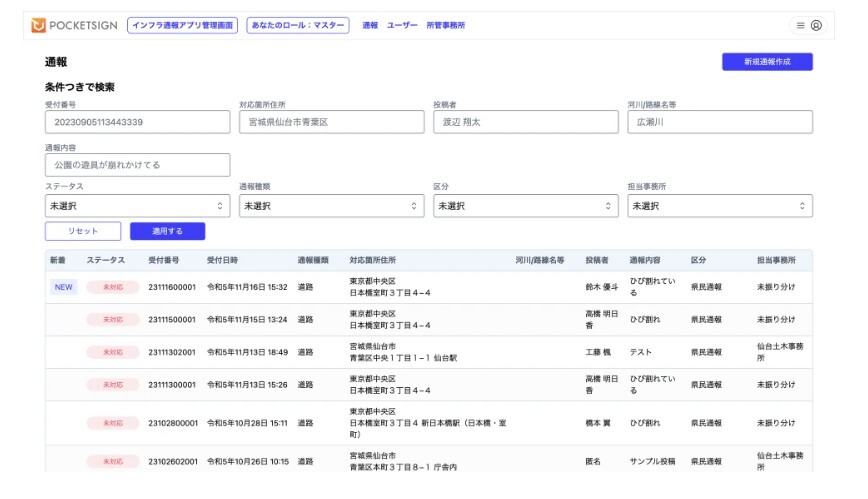Image resolution: width=868 pixels, height=499 pixels.
Task: Click 未対応 status badge for 23102800001
Action: click(112, 423)
